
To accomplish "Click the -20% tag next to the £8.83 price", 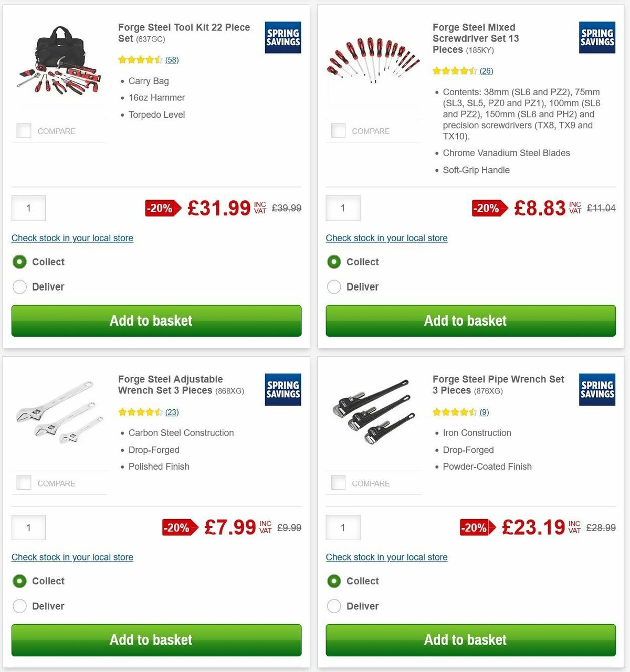I will tap(487, 208).
